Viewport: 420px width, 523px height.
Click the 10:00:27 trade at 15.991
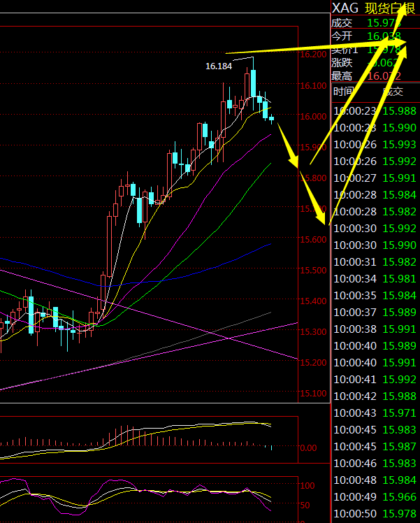coord(375,178)
